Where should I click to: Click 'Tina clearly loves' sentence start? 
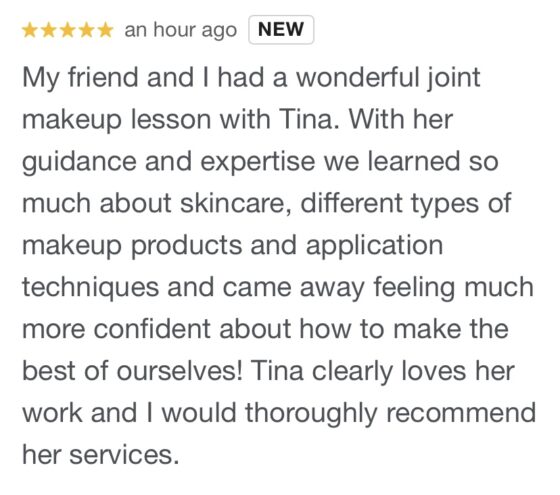point(358,372)
